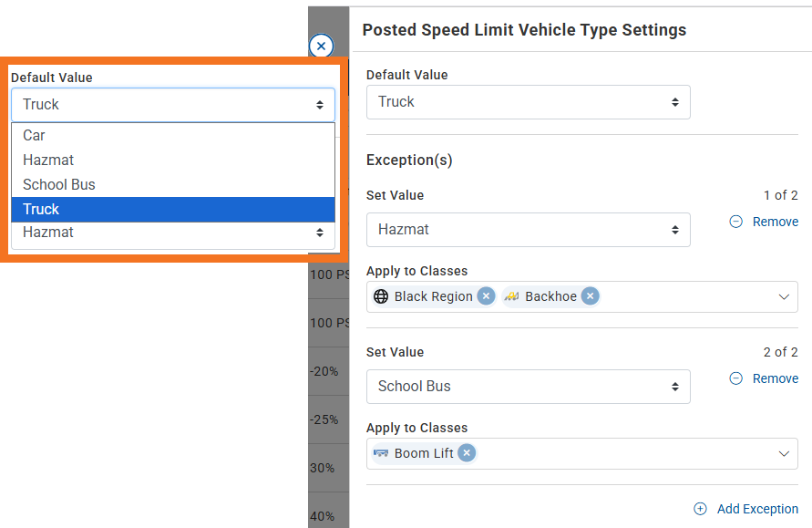Expand Apply to Classes list containing Boom Lift
Viewport: 812px width, 528px height.
point(784,454)
